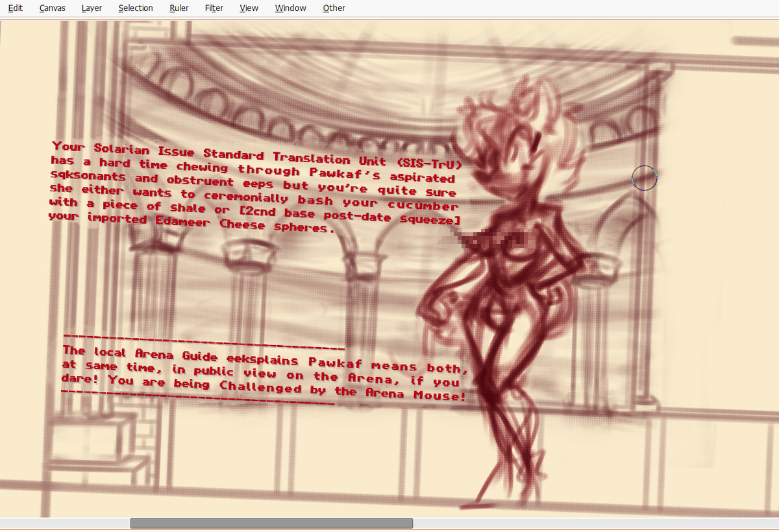Open the Canvas menu

[x=53, y=8]
